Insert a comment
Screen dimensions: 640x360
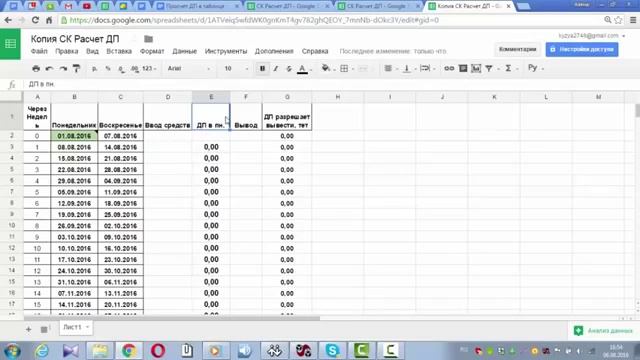click(463, 69)
